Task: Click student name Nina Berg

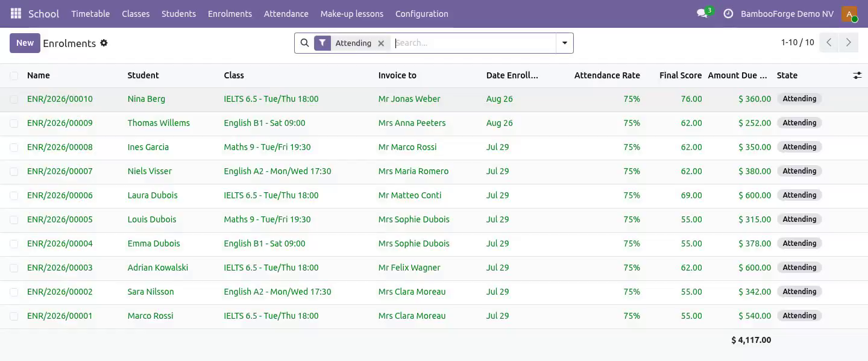Action: (146, 99)
